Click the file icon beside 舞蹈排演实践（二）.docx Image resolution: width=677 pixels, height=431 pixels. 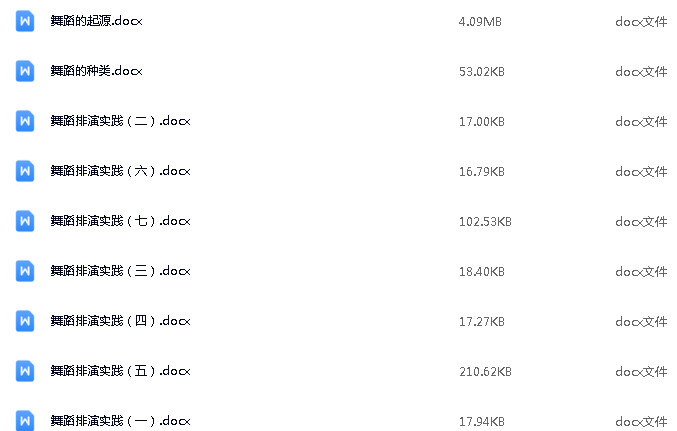(x=25, y=121)
